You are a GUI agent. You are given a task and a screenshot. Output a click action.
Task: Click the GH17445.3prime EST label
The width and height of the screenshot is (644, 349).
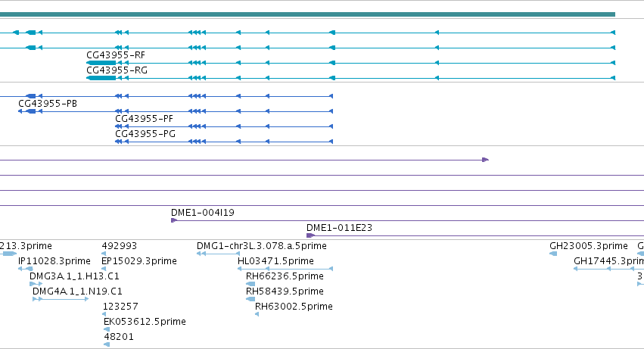(x=608, y=261)
